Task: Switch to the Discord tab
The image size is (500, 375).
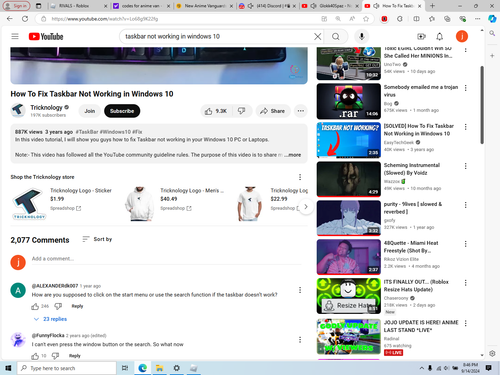Action: 267,6
